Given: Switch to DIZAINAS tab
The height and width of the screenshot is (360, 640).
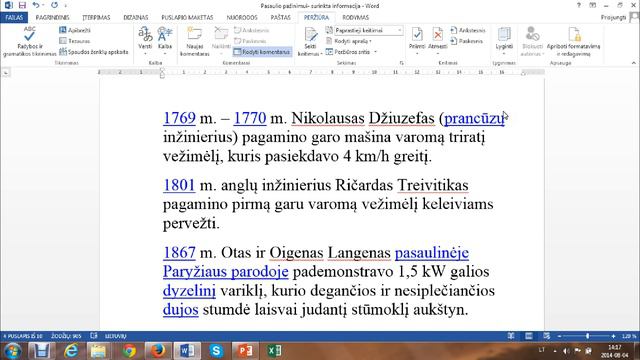Looking at the screenshot, I should tap(136, 18).
